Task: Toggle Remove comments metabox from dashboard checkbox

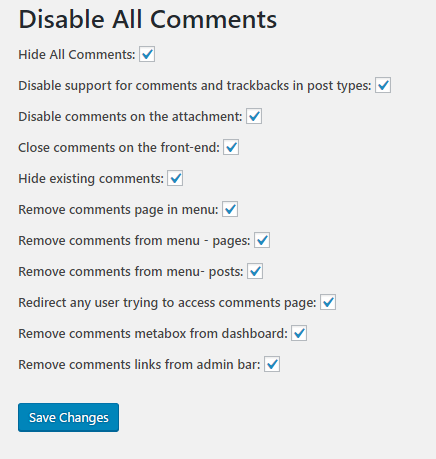Action: [299, 333]
